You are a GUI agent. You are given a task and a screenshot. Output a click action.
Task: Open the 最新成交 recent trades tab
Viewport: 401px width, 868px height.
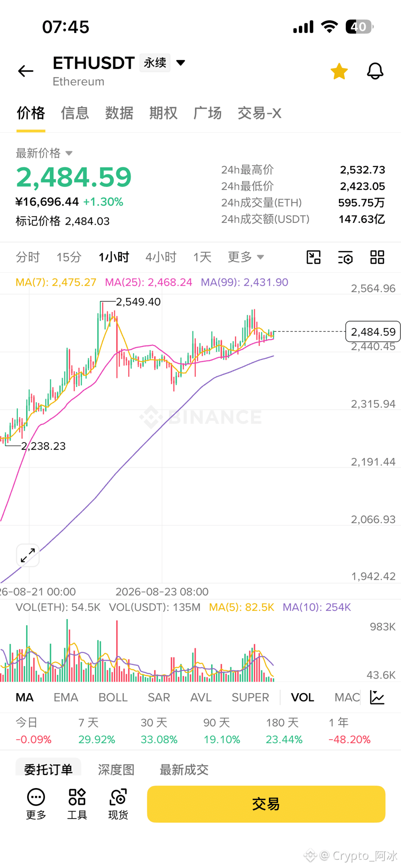pyautogui.click(x=184, y=769)
